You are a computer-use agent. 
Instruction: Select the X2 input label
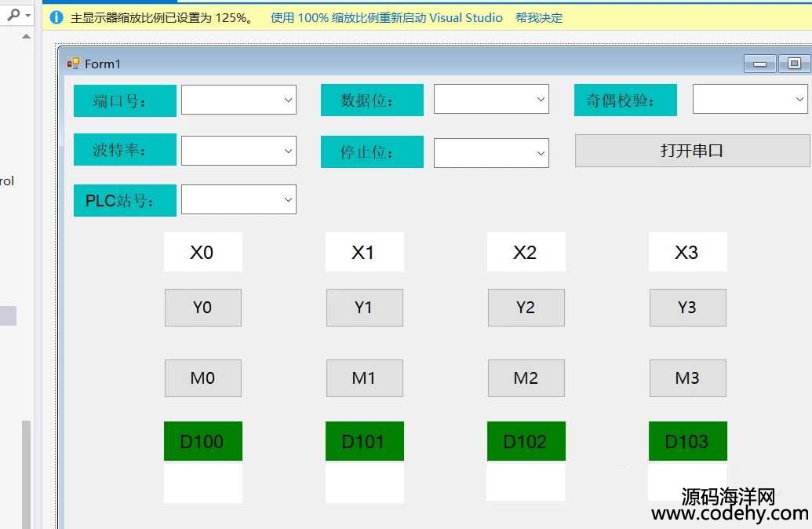coord(526,252)
